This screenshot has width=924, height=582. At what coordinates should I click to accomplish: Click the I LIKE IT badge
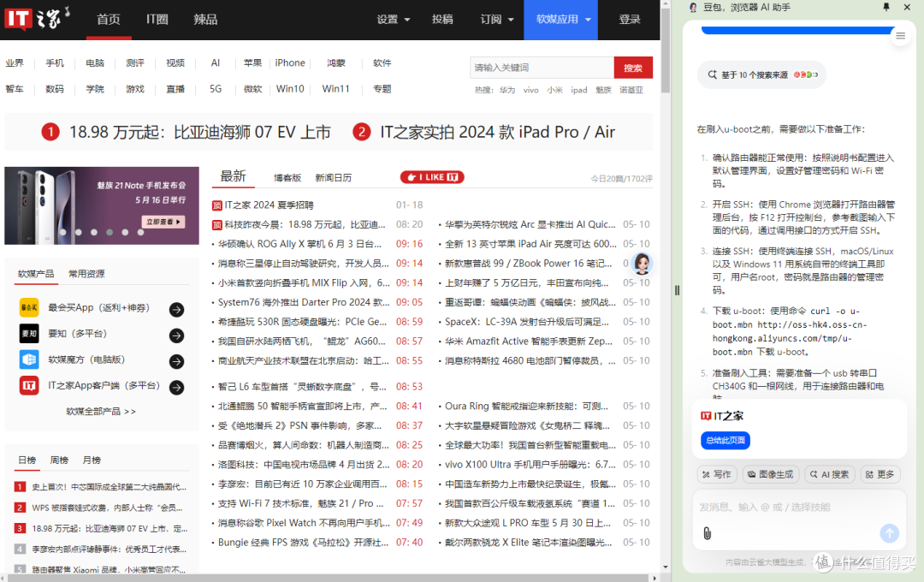[432, 177]
